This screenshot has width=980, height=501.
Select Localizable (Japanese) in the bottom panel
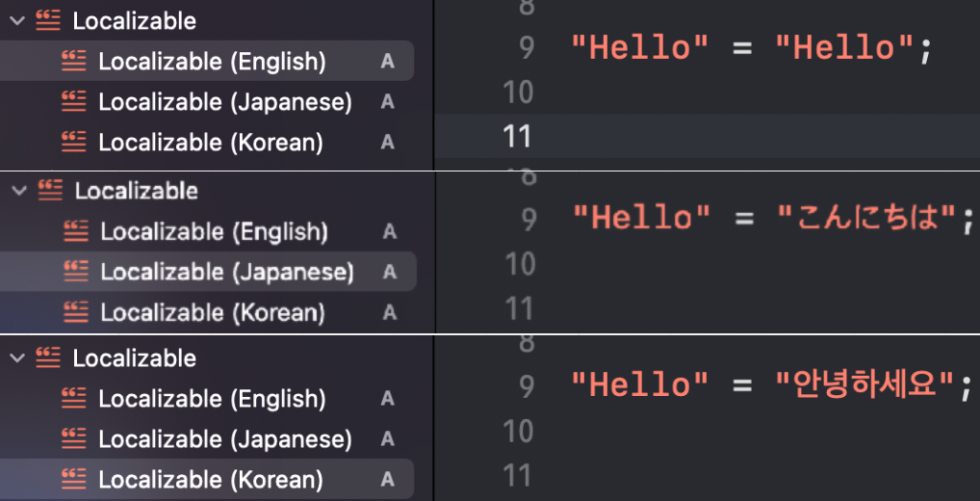[x=224, y=439]
